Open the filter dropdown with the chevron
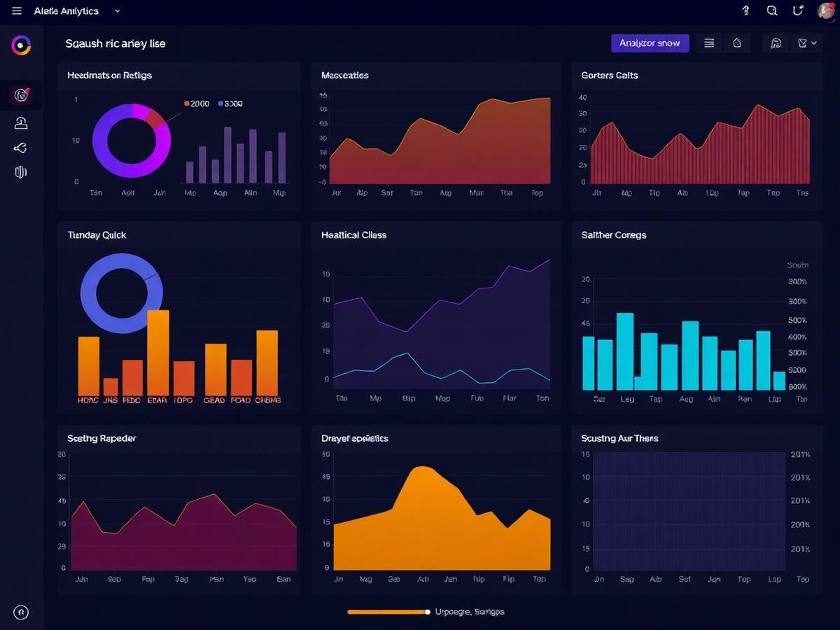The width and height of the screenshot is (840, 630). coord(807,43)
